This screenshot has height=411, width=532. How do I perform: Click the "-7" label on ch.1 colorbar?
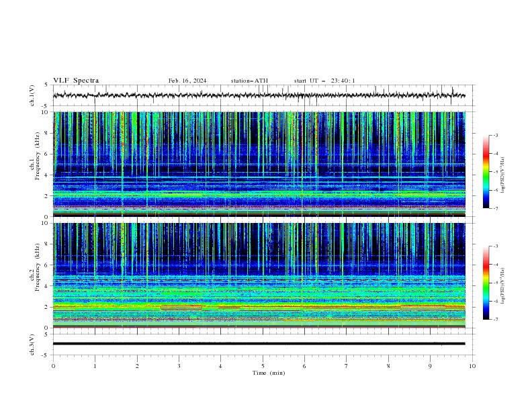pyautogui.click(x=496, y=209)
